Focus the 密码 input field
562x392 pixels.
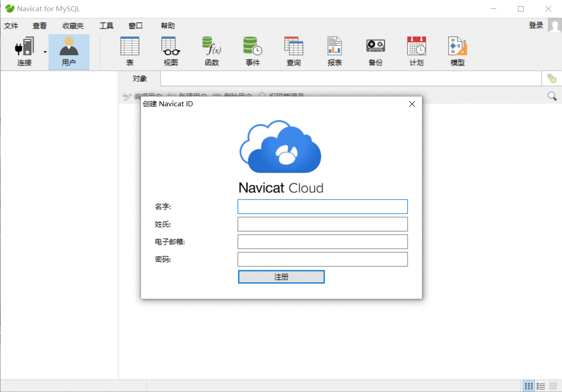click(x=323, y=259)
